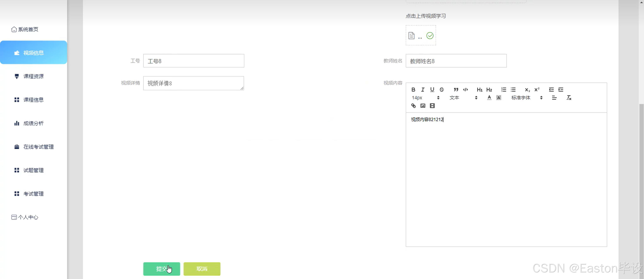Set heading level H2
The width and height of the screenshot is (644, 279).
pyautogui.click(x=489, y=90)
